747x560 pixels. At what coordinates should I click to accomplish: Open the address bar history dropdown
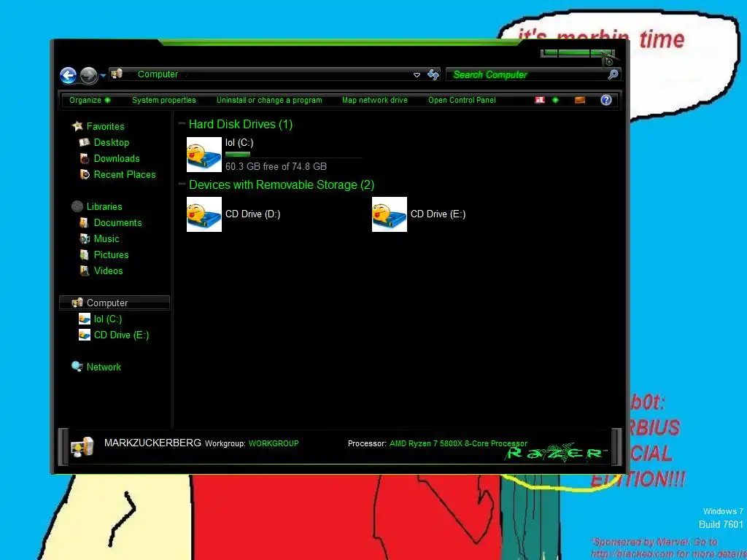click(417, 75)
